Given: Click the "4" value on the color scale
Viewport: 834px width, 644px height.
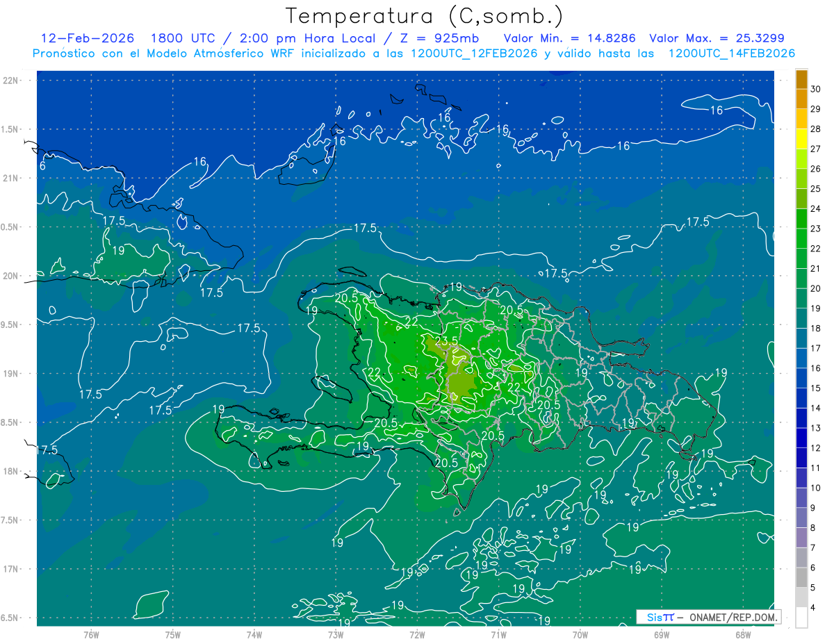Looking at the screenshot, I should (x=813, y=608).
